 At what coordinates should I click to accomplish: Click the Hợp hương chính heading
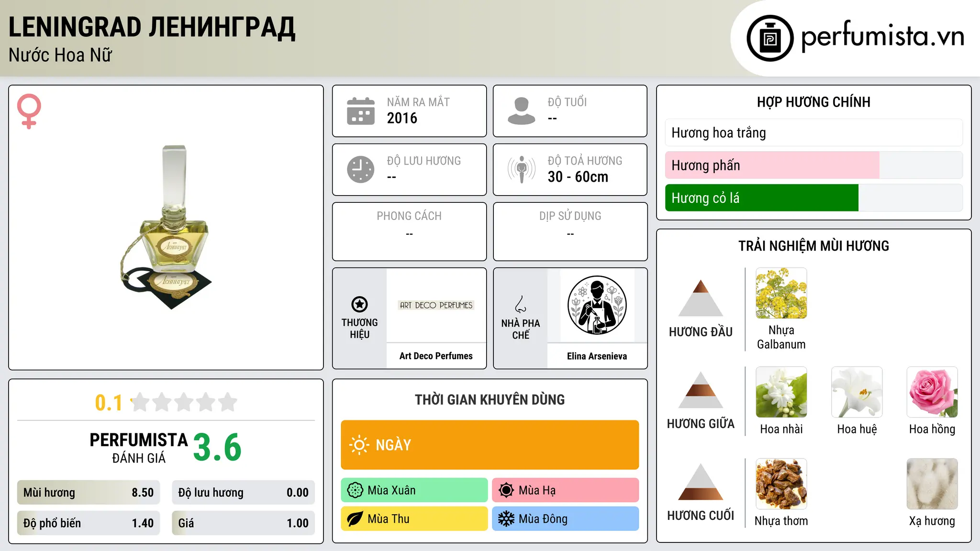pos(813,102)
